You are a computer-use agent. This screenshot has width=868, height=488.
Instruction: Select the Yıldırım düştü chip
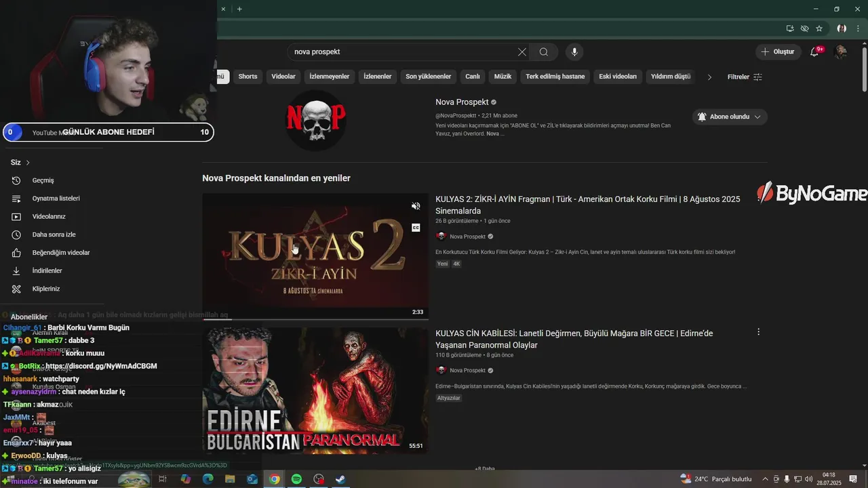[x=671, y=77]
